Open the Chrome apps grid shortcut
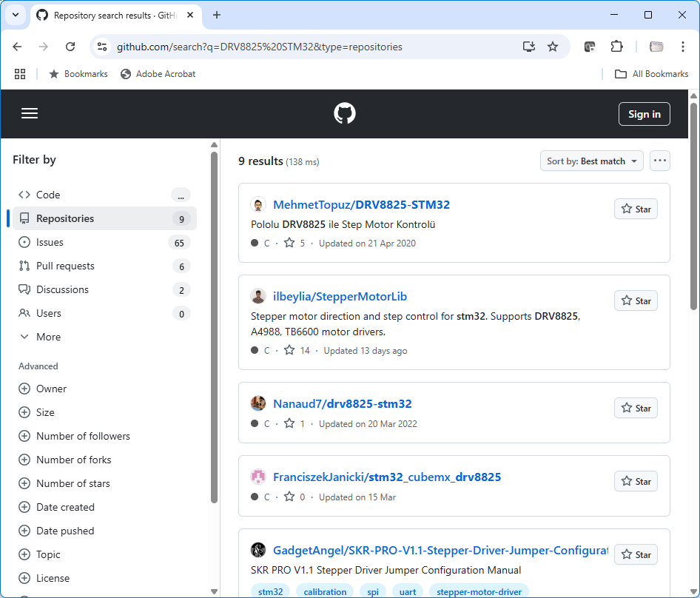 [20, 74]
